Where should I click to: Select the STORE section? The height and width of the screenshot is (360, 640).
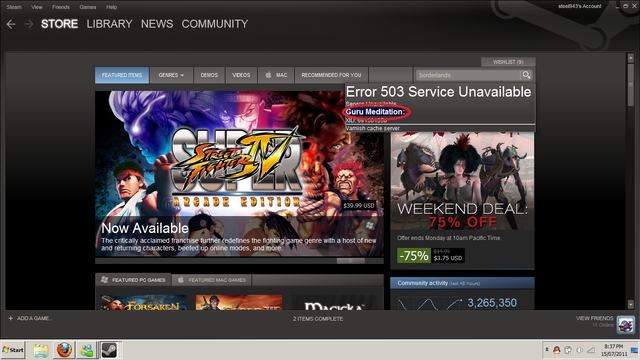tap(59, 24)
